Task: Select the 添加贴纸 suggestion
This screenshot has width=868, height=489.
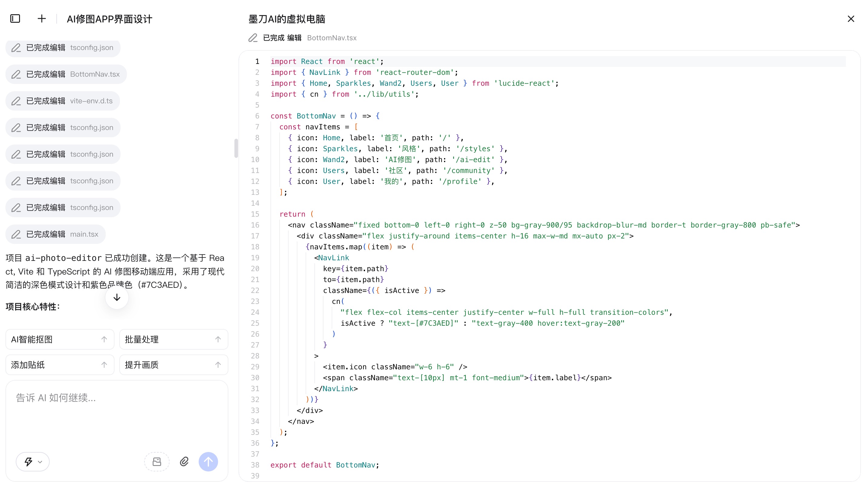Action: [60, 365]
